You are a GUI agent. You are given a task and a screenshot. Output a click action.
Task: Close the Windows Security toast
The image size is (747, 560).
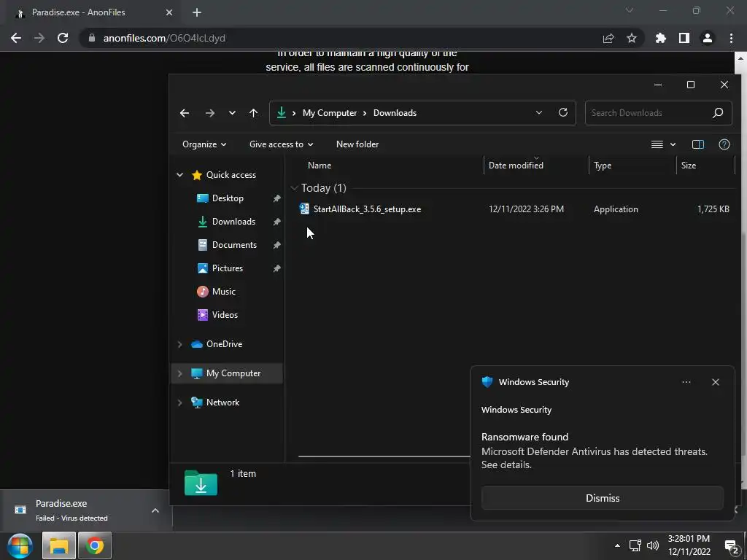(715, 382)
